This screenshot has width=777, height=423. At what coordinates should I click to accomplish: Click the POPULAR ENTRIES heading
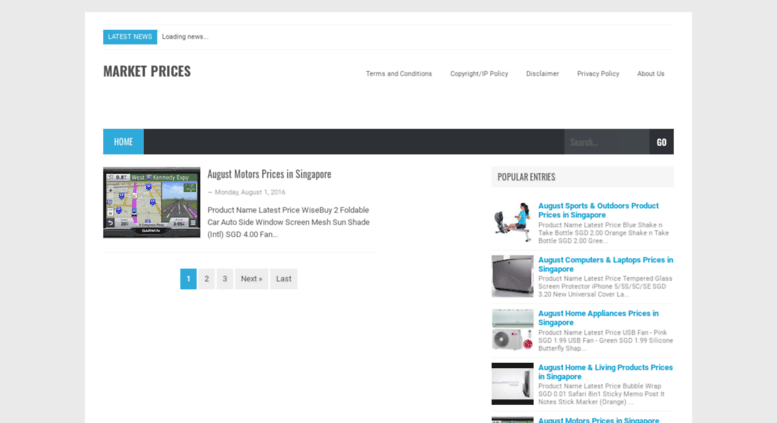526,177
